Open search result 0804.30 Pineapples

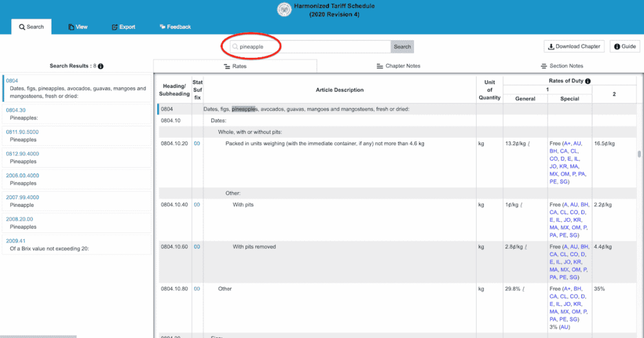point(77,114)
